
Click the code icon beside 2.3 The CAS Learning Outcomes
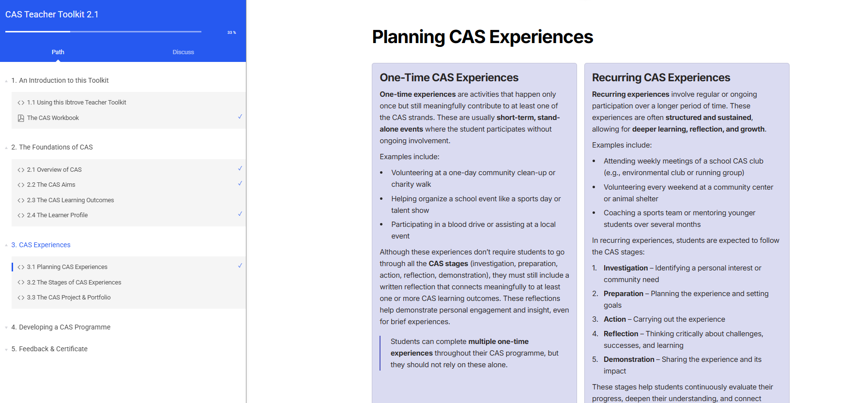click(21, 200)
